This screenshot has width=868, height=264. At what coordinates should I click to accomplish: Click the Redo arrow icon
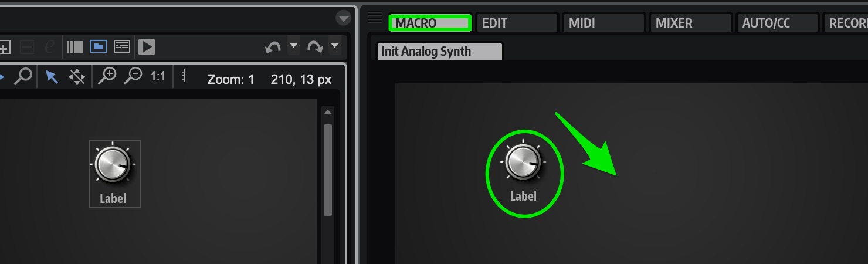point(315,48)
